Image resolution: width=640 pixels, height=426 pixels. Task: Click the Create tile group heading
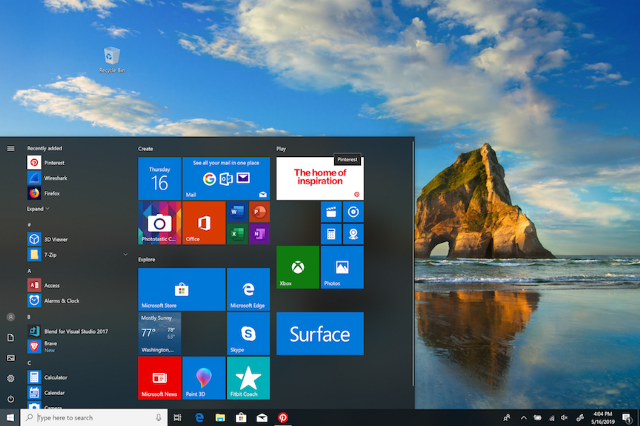pos(145,149)
